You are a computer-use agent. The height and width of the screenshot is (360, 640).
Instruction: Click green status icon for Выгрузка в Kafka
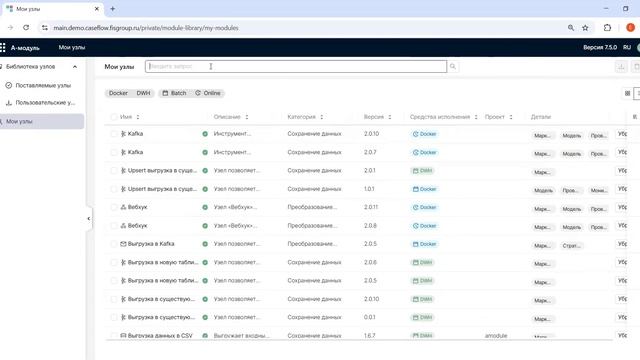click(205, 244)
